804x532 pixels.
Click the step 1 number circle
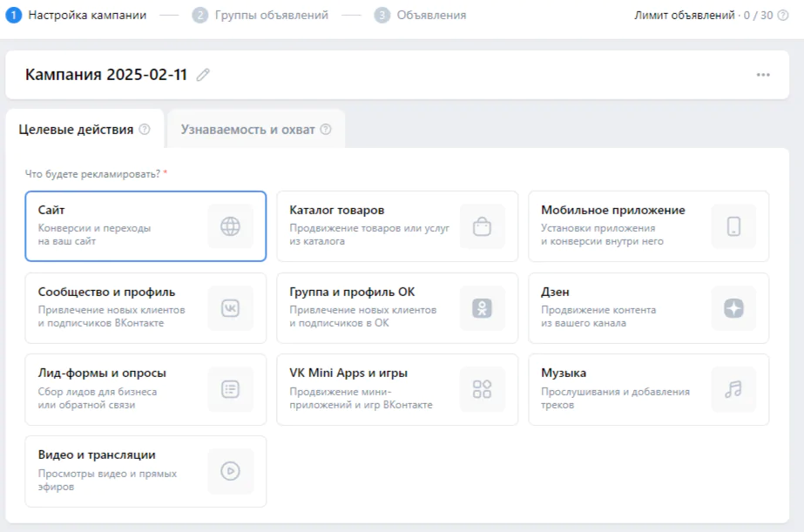pyautogui.click(x=13, y=16)
